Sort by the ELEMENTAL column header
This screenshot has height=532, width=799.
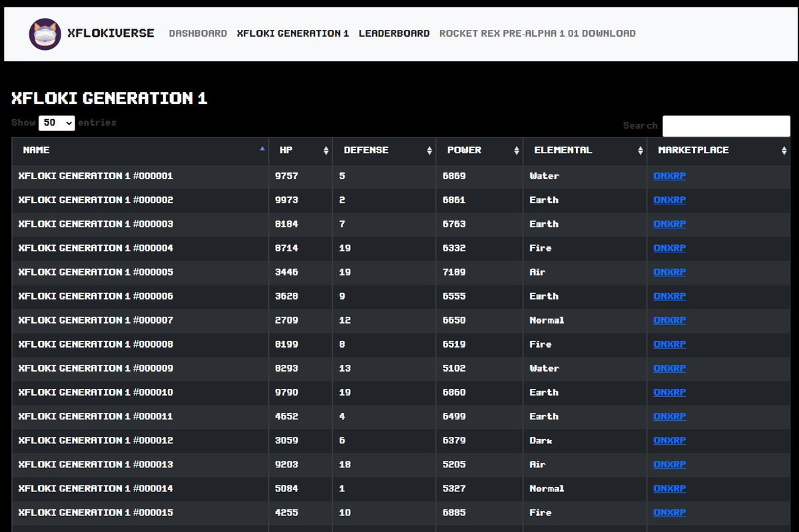tap(585, 150)
